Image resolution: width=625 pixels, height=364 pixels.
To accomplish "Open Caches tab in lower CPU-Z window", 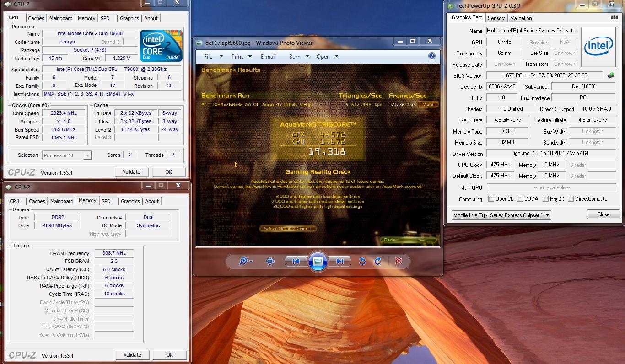I will point(37,201).
